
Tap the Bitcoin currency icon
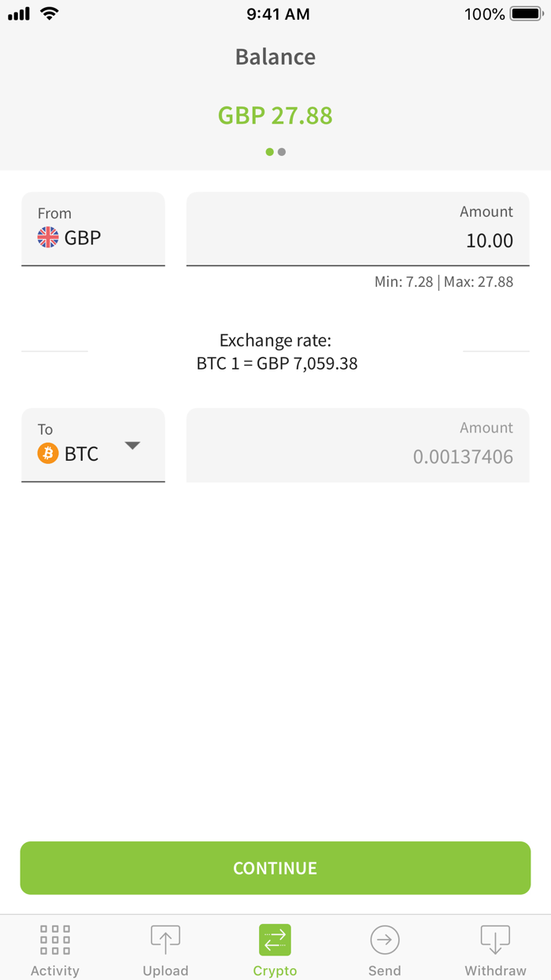46,453
